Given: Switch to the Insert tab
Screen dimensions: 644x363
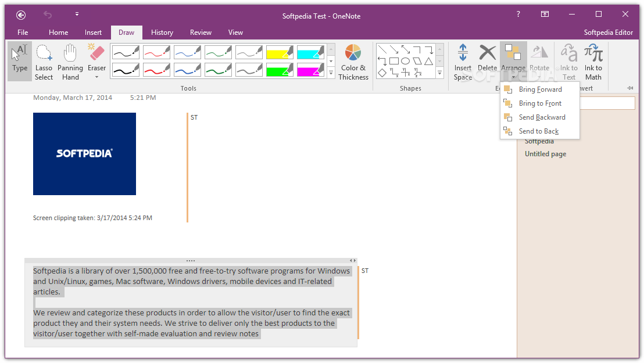Looking at the screenshot, I should coord(93,33).
